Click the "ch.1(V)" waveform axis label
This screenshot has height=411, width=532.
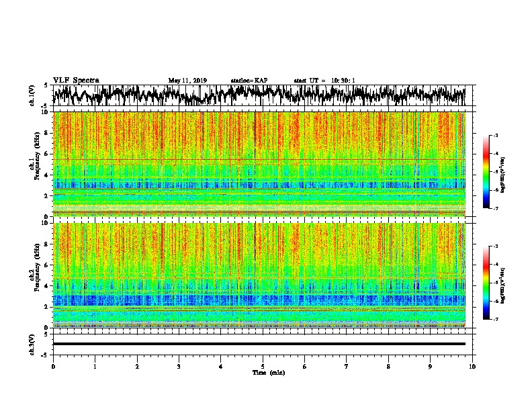(x=32, y=95)
